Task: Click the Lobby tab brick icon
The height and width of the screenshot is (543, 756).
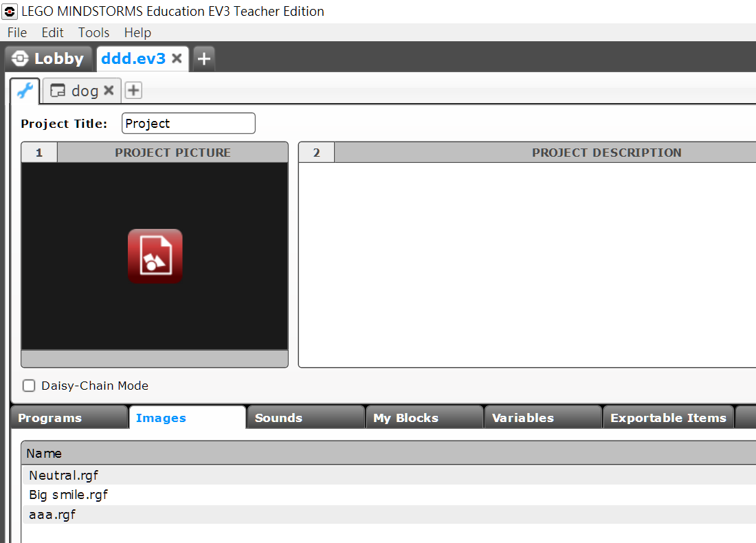Action: [20, 58]
